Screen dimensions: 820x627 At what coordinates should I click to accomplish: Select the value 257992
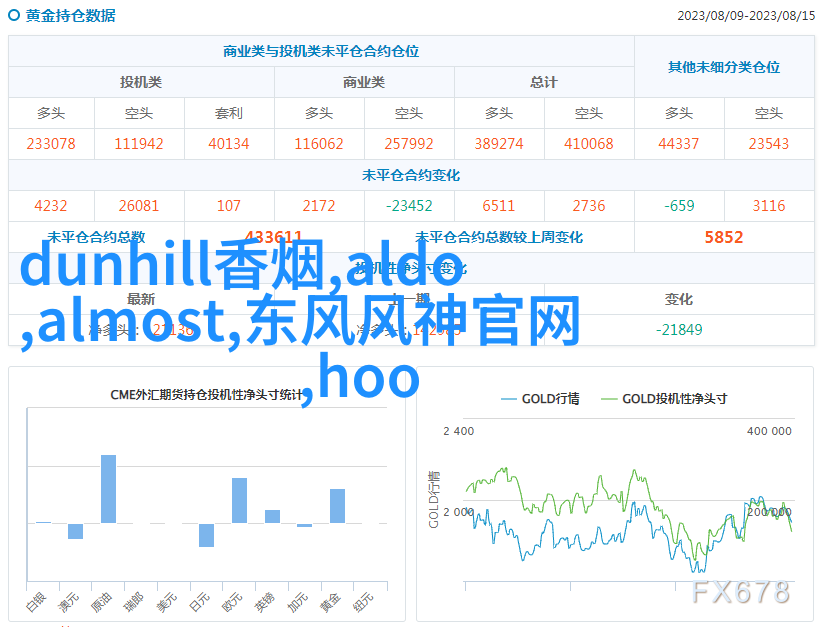pyautogui.click(x=409, y=144)
